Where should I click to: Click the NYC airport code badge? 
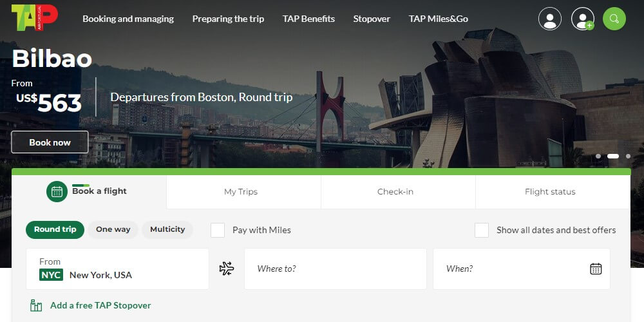[x=51, y=275]
